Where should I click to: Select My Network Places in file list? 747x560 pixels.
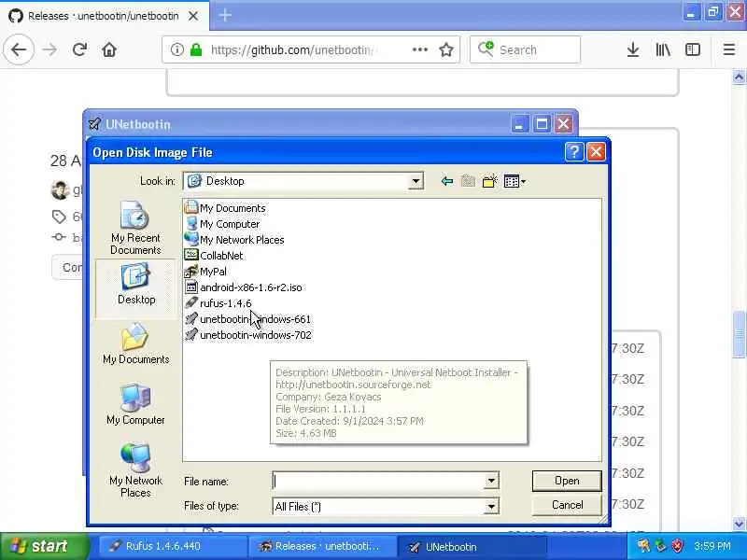point(234,240)
